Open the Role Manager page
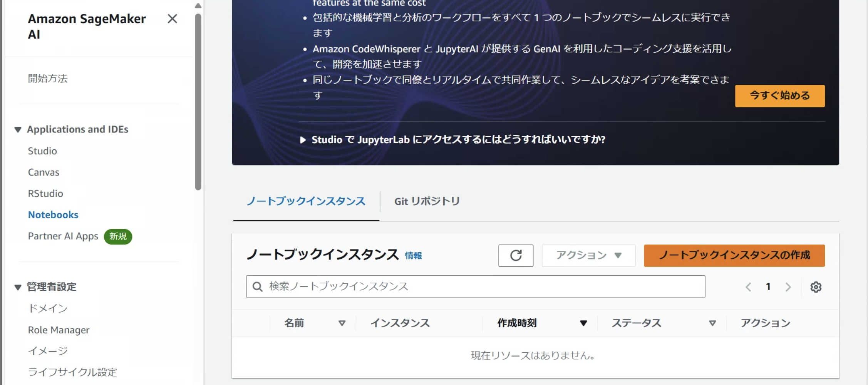Image resolution: width=868 pixels, height=385 pixels. click(x=59, y=330)
